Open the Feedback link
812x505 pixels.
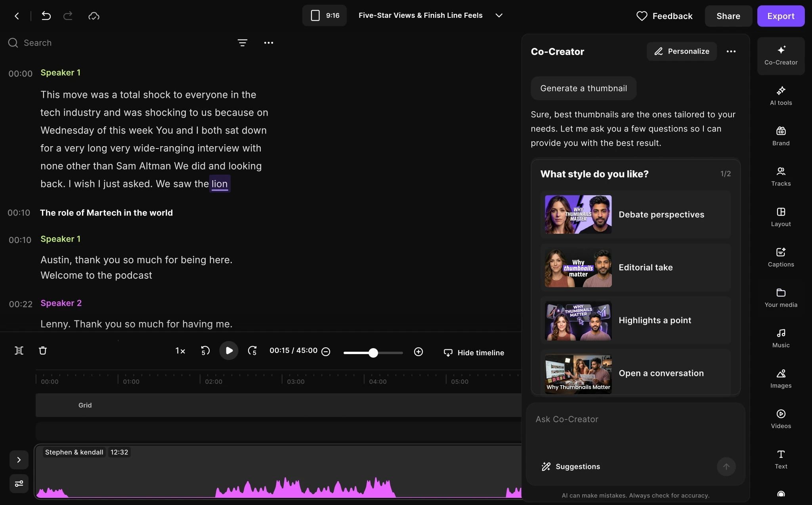[664, 16]
